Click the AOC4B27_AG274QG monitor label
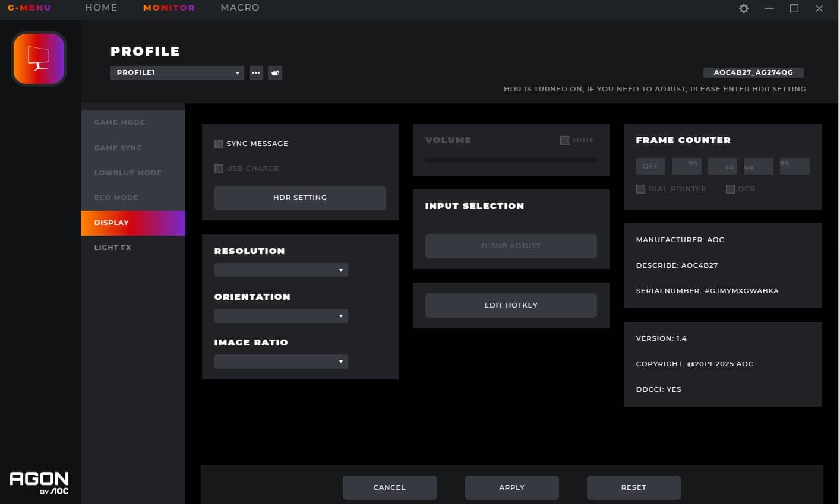840x504 pixels. (753, 72)
